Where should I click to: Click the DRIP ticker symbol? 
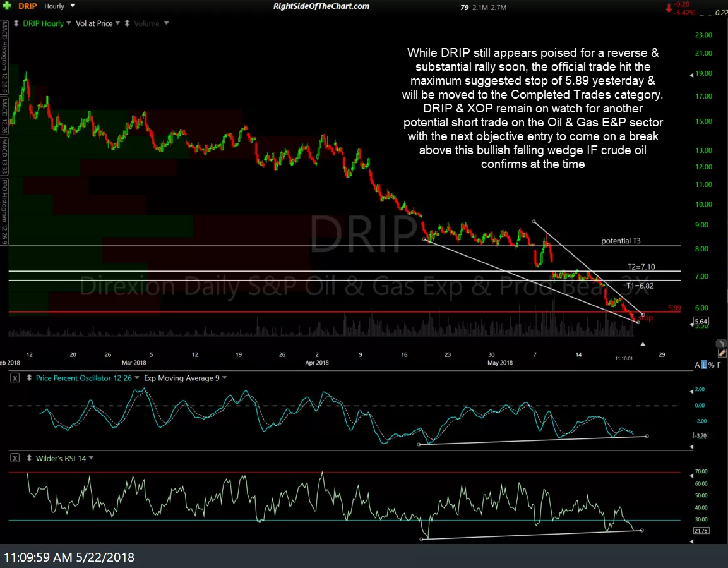[27, 6]
